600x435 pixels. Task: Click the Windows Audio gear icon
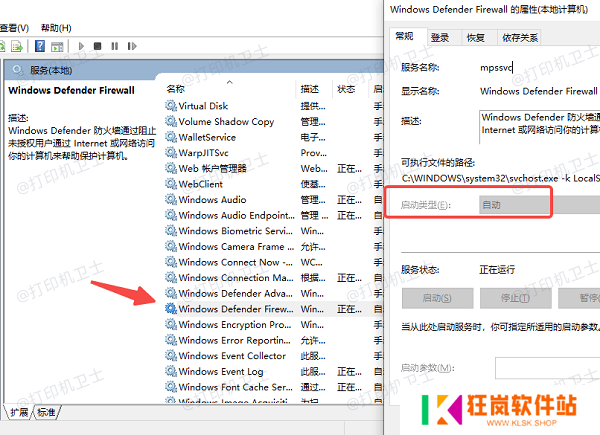pyautogui.click(x=171, y=200)
